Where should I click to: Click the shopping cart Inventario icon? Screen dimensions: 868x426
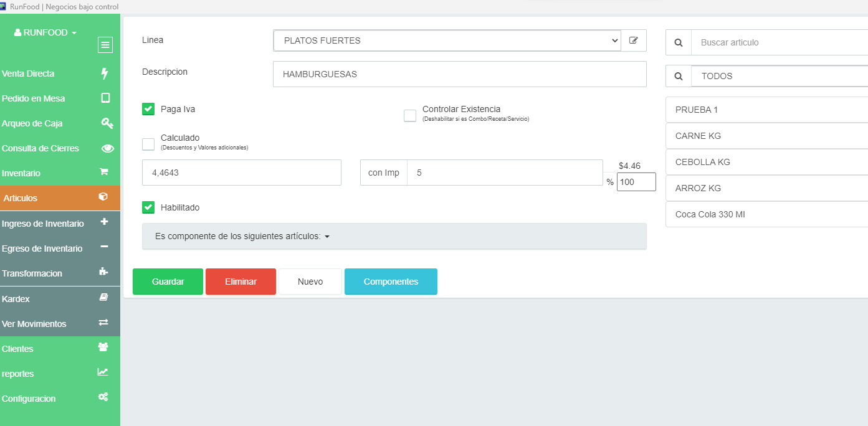click(104, 172)
